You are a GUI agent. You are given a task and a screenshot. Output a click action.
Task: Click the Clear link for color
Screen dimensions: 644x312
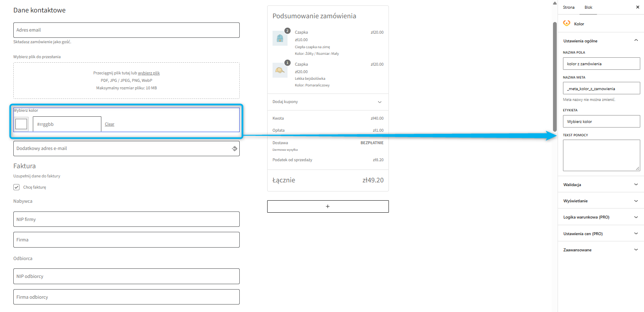coord(109,124)
